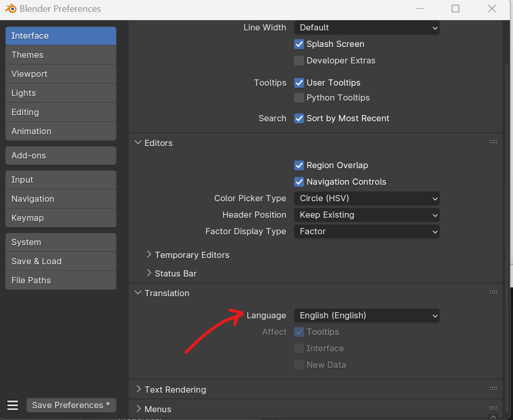The image size is (513, 420).
Task: Open the hamburger preferences menu
Action: (13, 405)
